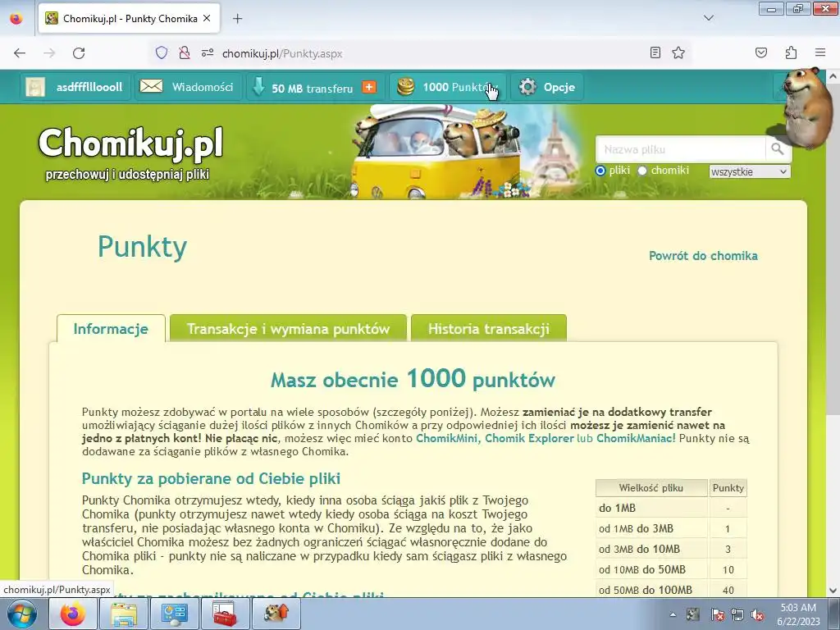Click the Action Center flag tray icon

tap(717, 615)
